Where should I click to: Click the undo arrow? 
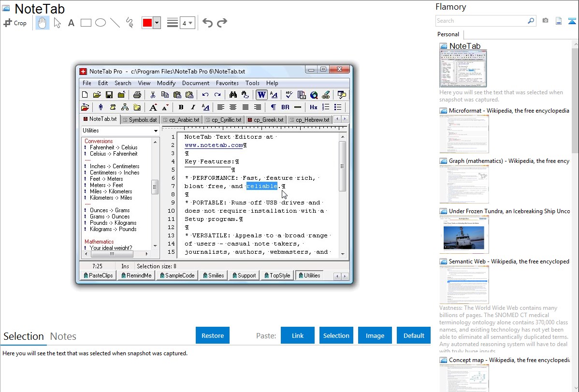pos(207,23)
